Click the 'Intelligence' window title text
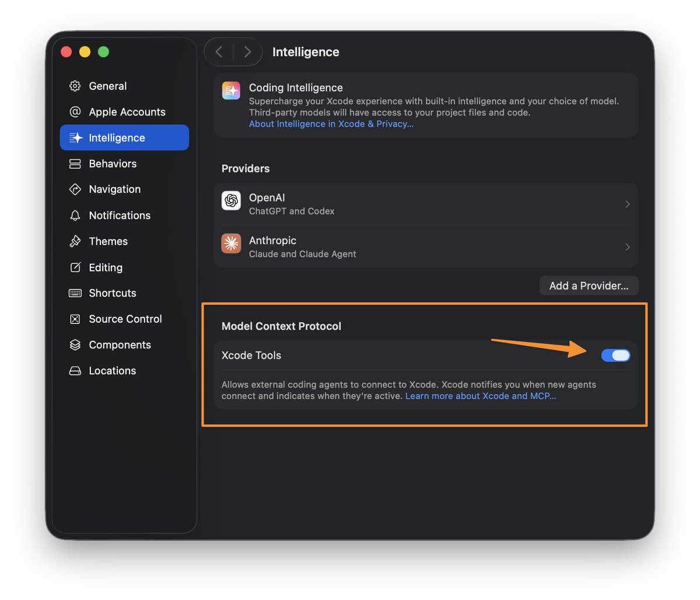 (306, 52)
